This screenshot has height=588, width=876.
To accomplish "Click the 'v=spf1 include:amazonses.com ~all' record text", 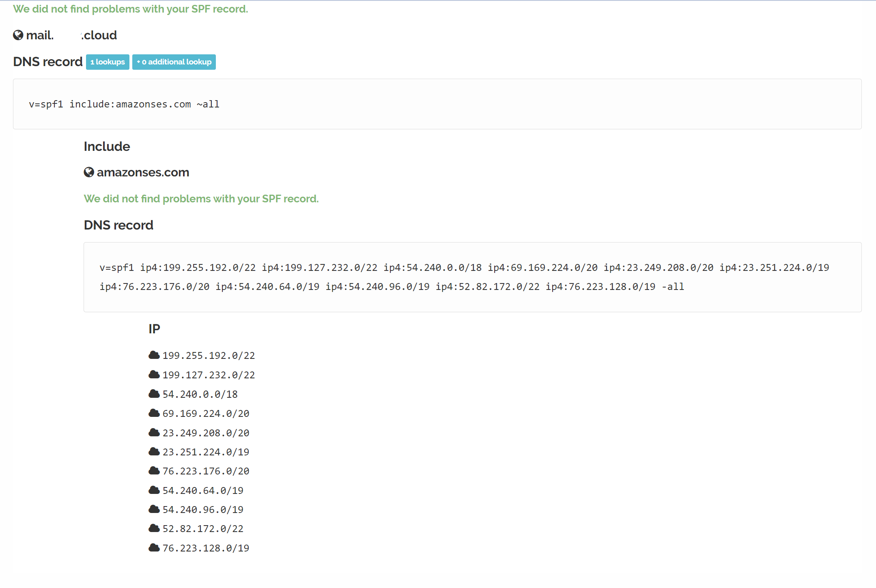I will point(124,104).
